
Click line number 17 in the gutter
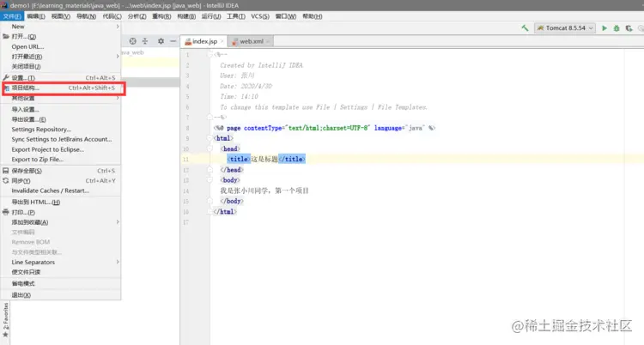[185, 222]
